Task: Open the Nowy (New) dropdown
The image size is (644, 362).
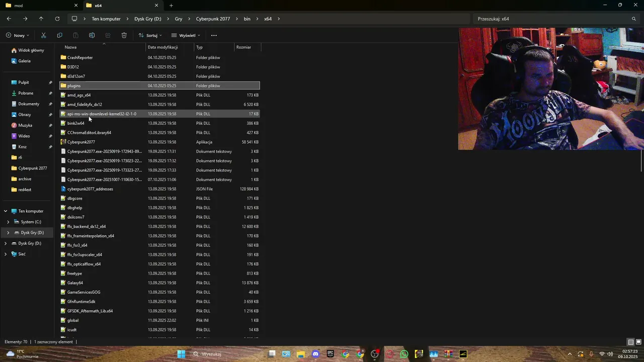Action: [18, 35]
